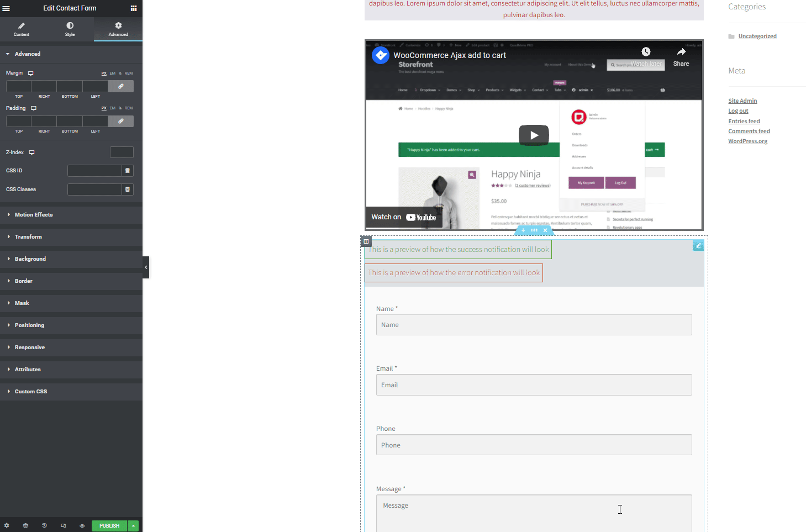Expand the Custom CSS section

71,392
